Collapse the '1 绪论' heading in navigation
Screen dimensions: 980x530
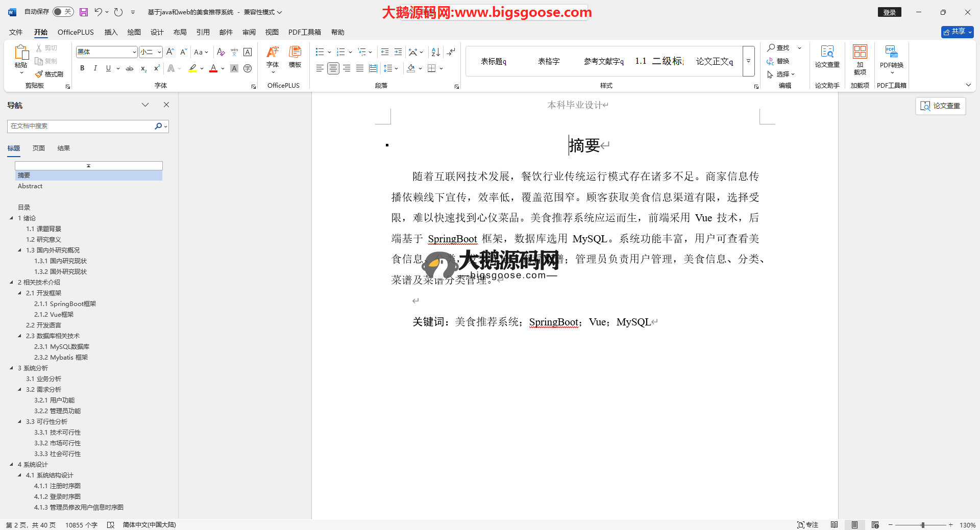pos(12,218)
